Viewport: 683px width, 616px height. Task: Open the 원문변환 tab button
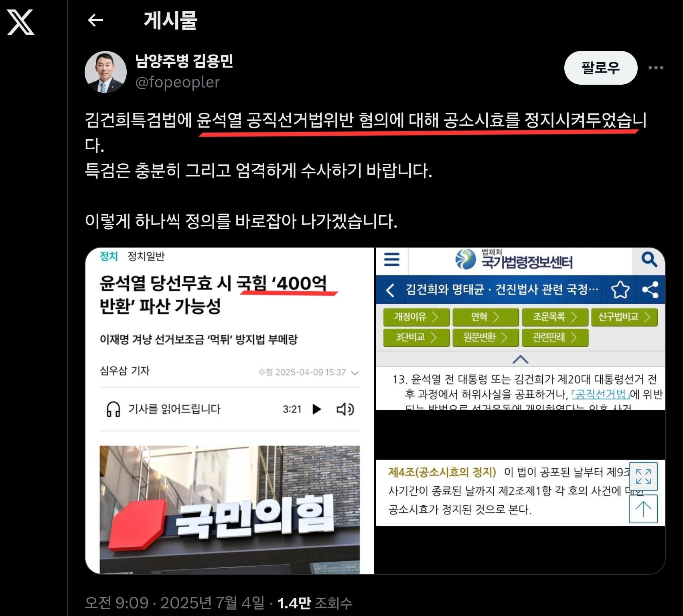point(486,337)
